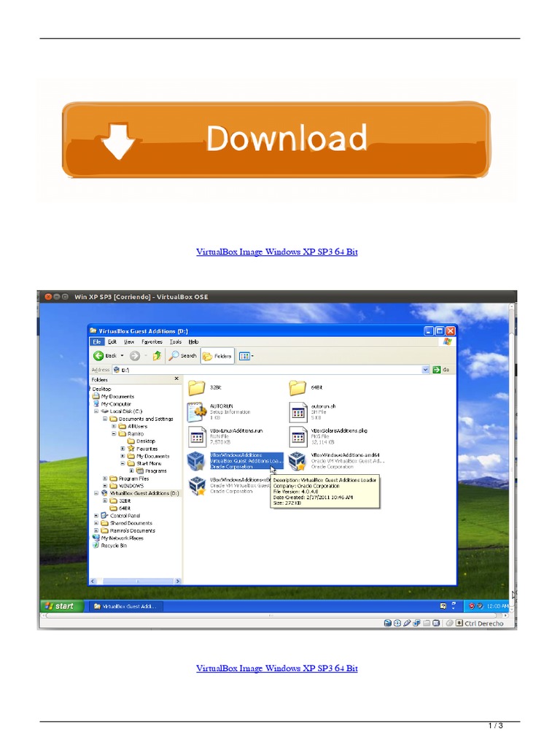This screenshot has width=560, height=747.
Task: Select the 64Bit folder icon in file pane
Action: [x=297, y=388]
